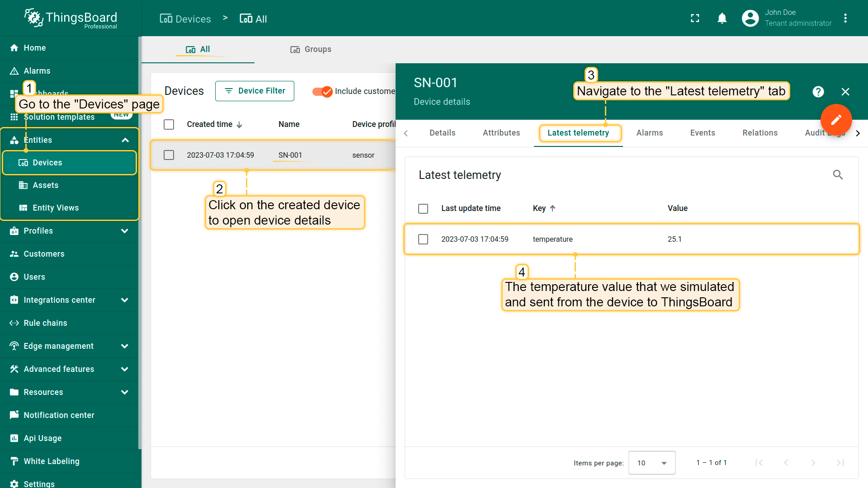Collapse the Entities section
868x488 pixels.
click(125, 140)
